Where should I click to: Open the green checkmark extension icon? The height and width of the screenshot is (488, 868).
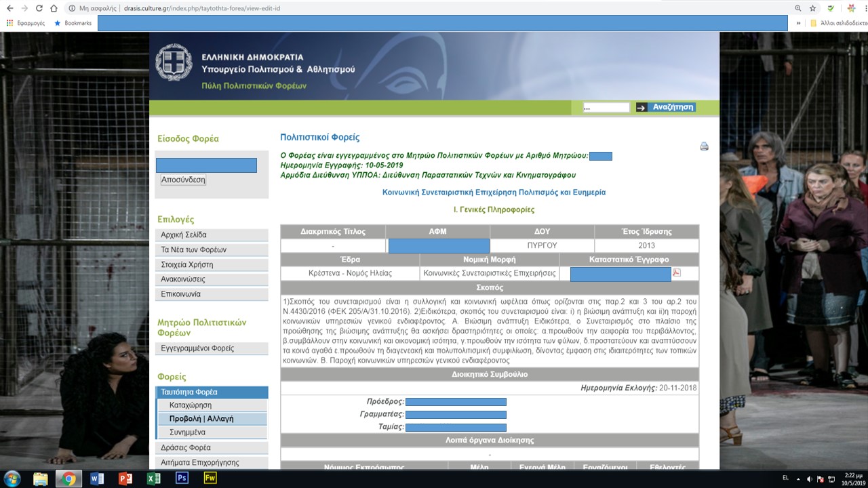[831, 8]
